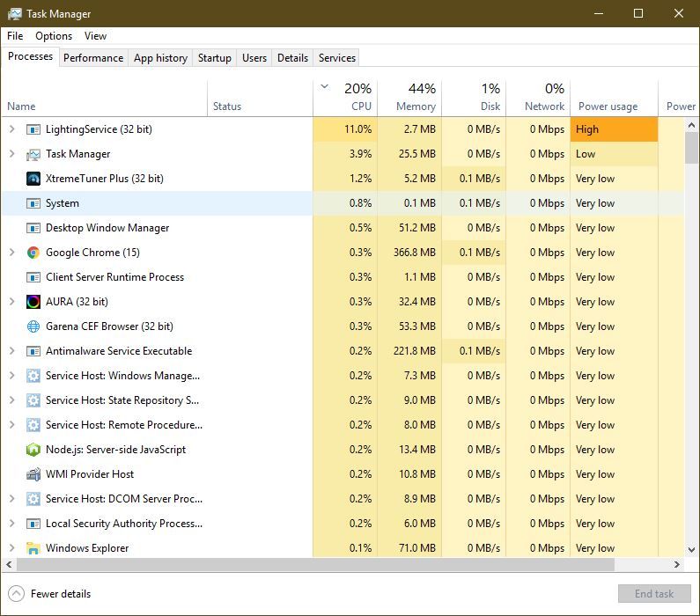Click the vertical scrollbar up arrow
Screen dimensions: 700x616
(691, 125)
